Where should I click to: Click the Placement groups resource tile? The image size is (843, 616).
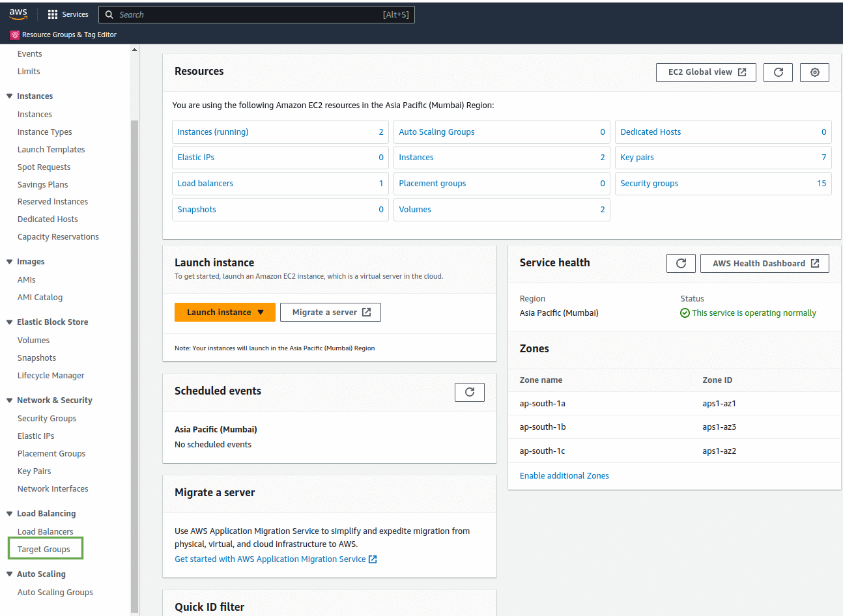[502, 184]
